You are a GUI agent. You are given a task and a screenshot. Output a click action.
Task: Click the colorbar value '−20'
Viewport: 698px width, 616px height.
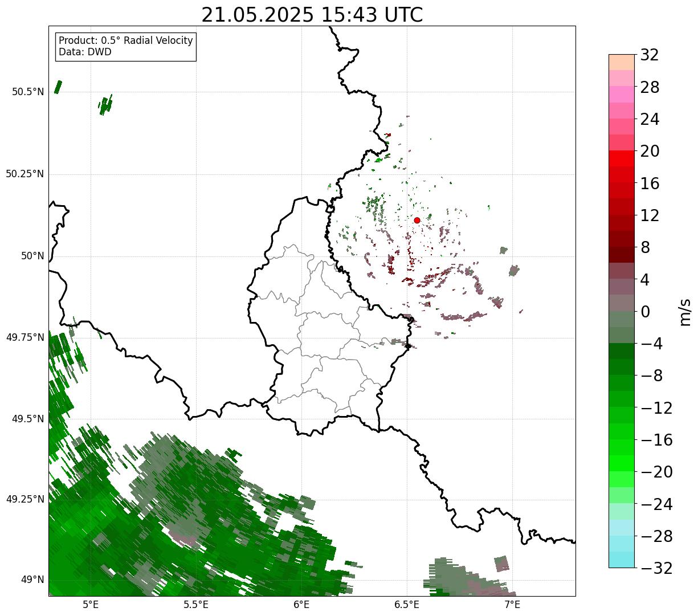[656, 472]
